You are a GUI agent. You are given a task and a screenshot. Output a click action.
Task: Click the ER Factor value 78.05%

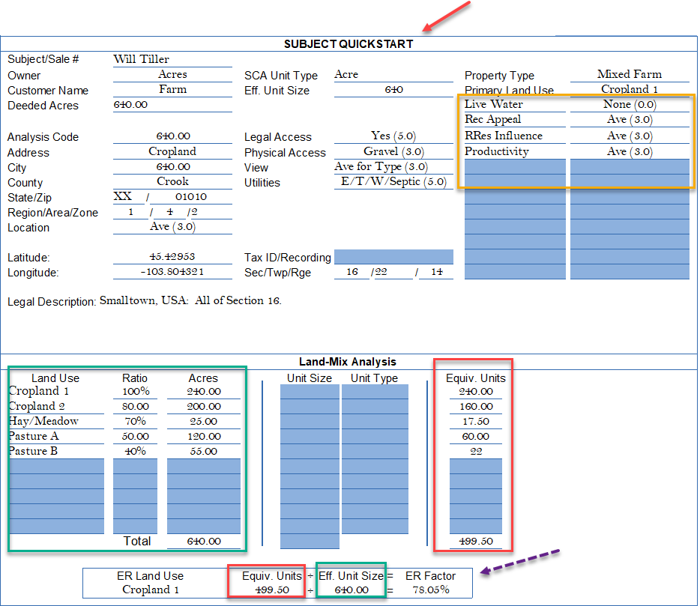429,590
